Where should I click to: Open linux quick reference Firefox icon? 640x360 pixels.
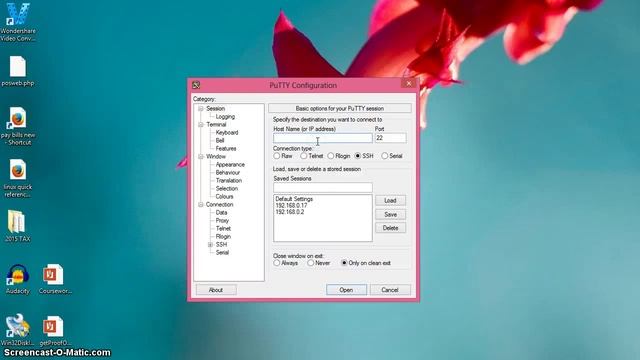[18, 178]
